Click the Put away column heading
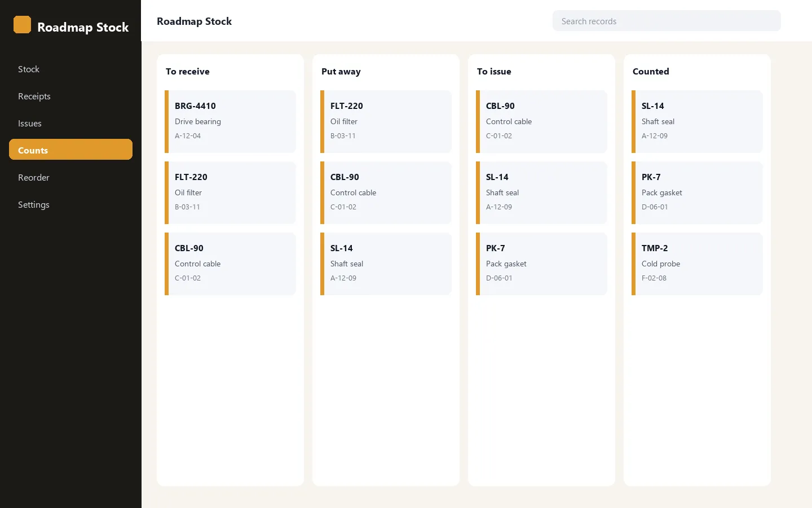Viewport: 812px width, 508px height. pos(341,71)
